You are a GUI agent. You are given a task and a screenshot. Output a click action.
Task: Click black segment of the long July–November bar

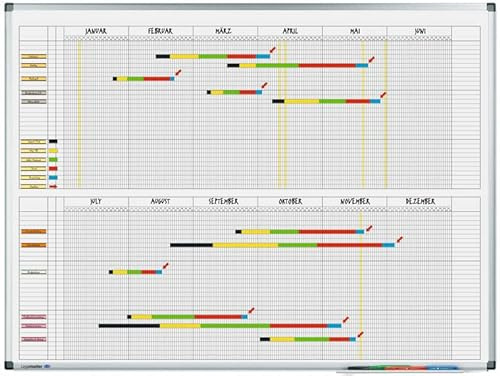pos(129,326)
